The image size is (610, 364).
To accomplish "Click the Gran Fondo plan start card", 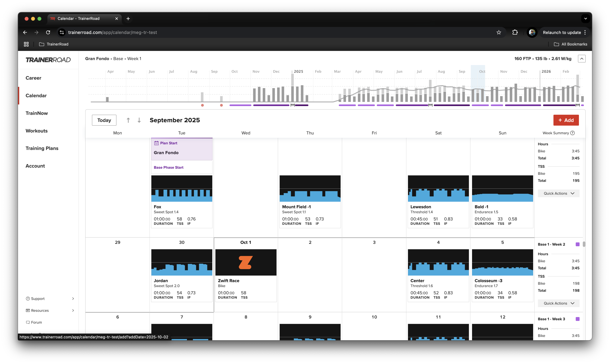I will coord(182,149).
